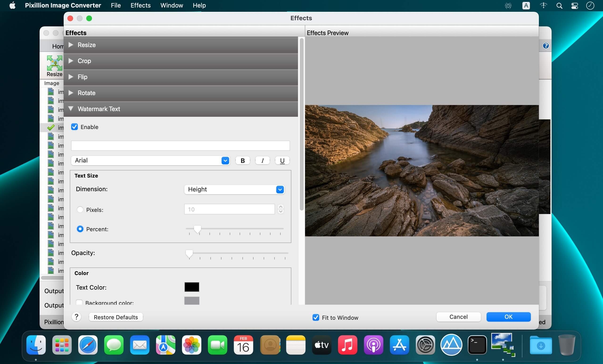Open the Window menu

(x=172, y=5)
